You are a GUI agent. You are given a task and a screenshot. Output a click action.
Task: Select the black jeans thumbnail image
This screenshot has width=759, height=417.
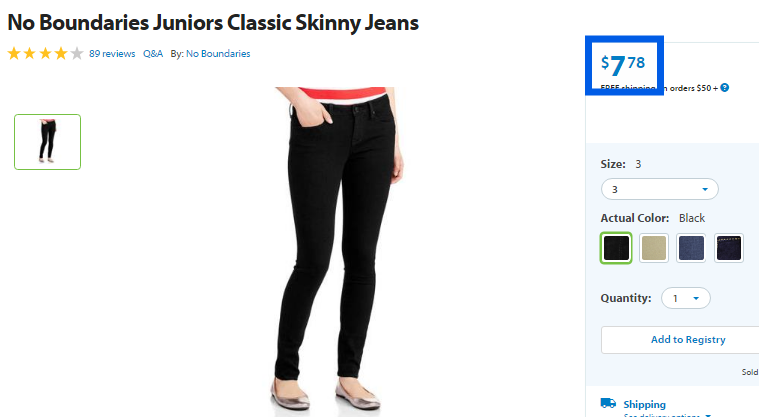(47, 142)
